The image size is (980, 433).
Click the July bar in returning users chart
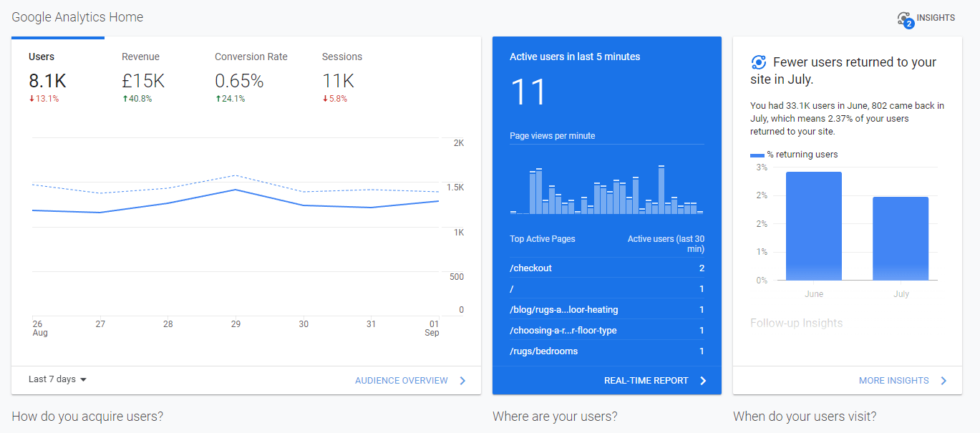pos(901,238)
